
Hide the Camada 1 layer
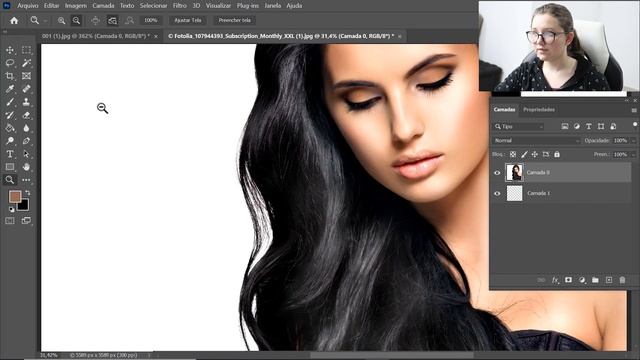(497, 193)
